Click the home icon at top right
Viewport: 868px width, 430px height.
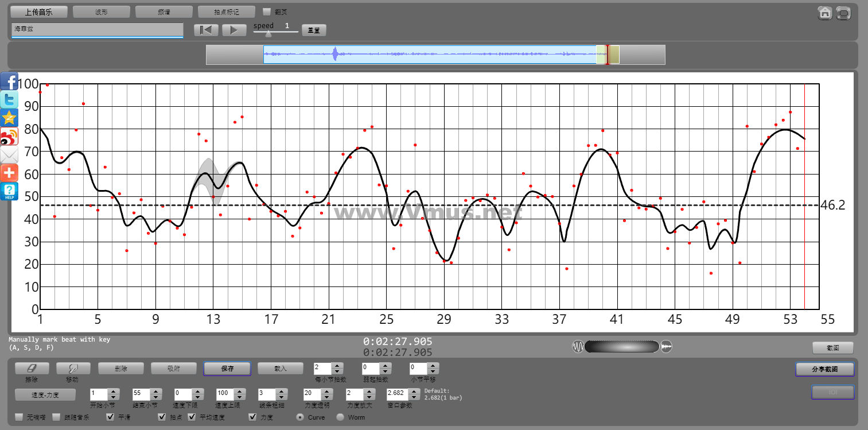[x=825, y=13]
